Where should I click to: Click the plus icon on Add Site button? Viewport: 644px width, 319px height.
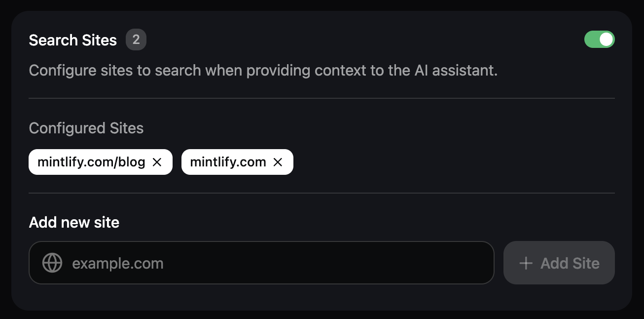pos(526,263)
